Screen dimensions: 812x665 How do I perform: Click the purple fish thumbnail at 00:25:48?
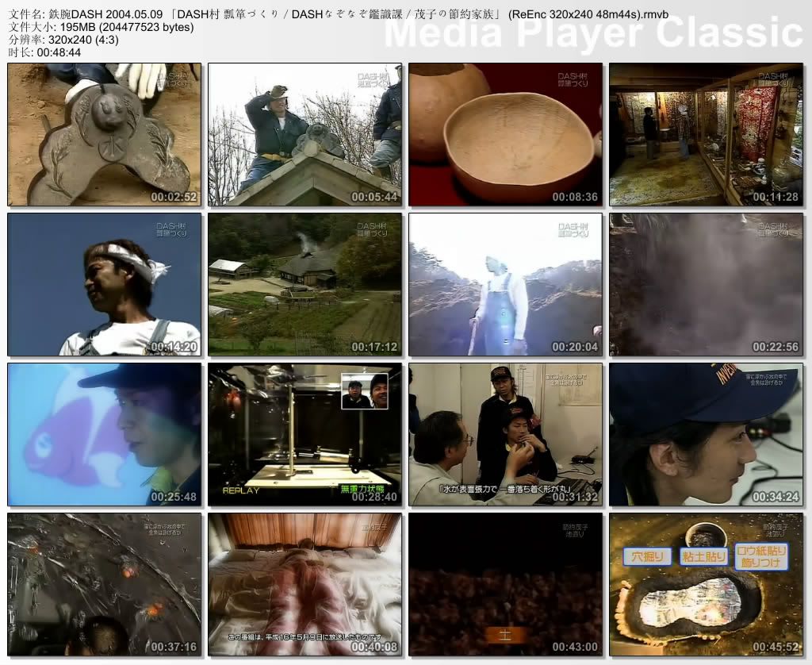tap(105, 434)
